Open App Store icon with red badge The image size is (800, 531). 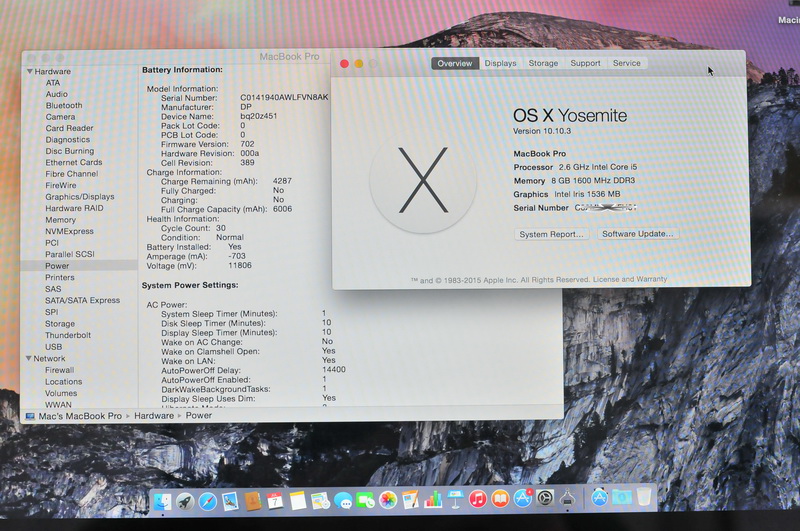(x=523, y=498)
